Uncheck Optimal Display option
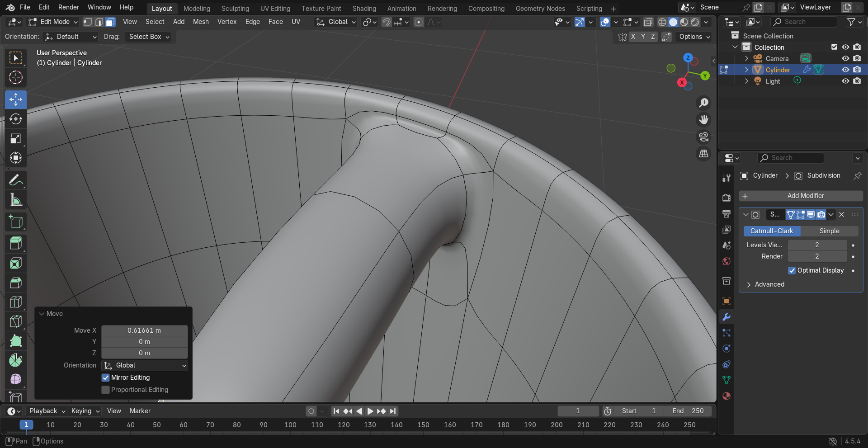The width and height of the screenshot is (868, 448). (792, 270)
